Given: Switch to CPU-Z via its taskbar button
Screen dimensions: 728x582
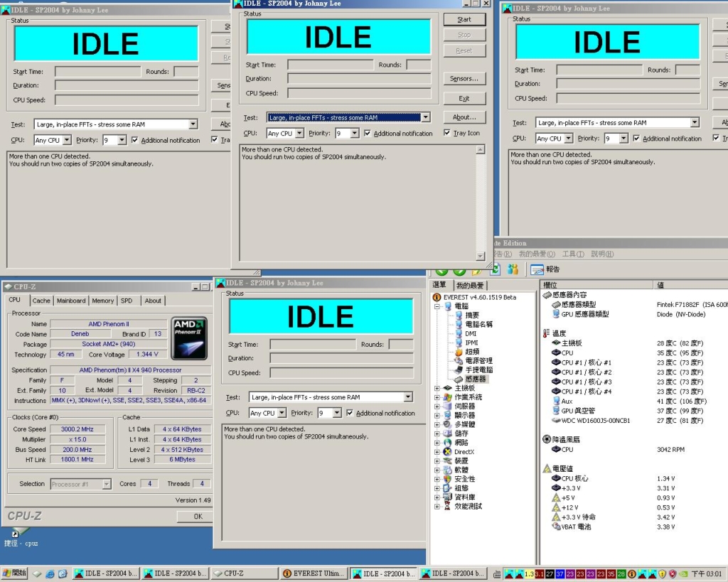Looking at the screenshot, I should tap(244, 573).
